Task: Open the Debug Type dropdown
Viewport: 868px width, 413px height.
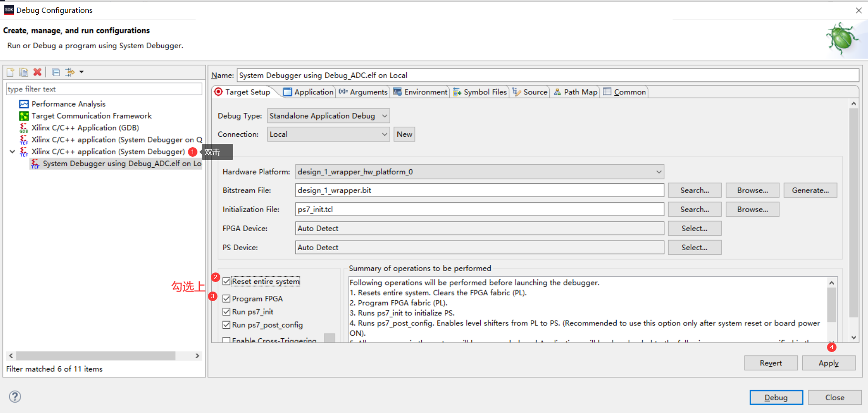Action: click(328, 116)
